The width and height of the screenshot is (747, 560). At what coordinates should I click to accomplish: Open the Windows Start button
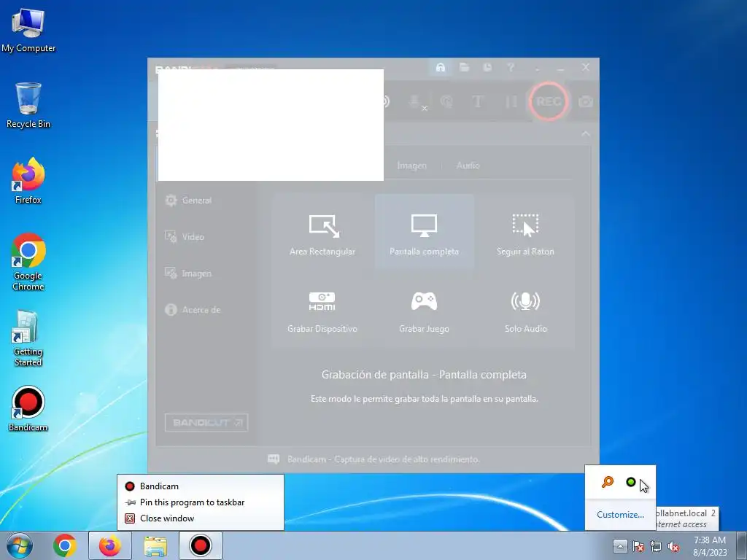(20, 545)
